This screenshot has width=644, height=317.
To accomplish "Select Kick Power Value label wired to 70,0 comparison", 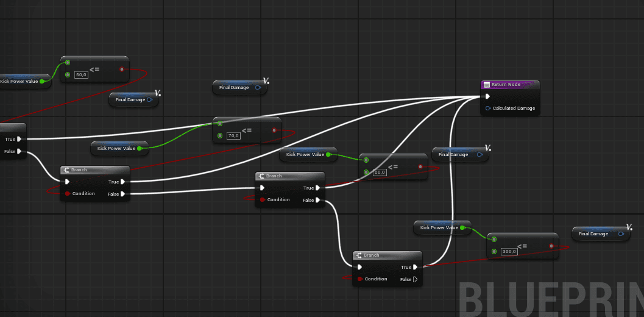I will tap(116, 148).
